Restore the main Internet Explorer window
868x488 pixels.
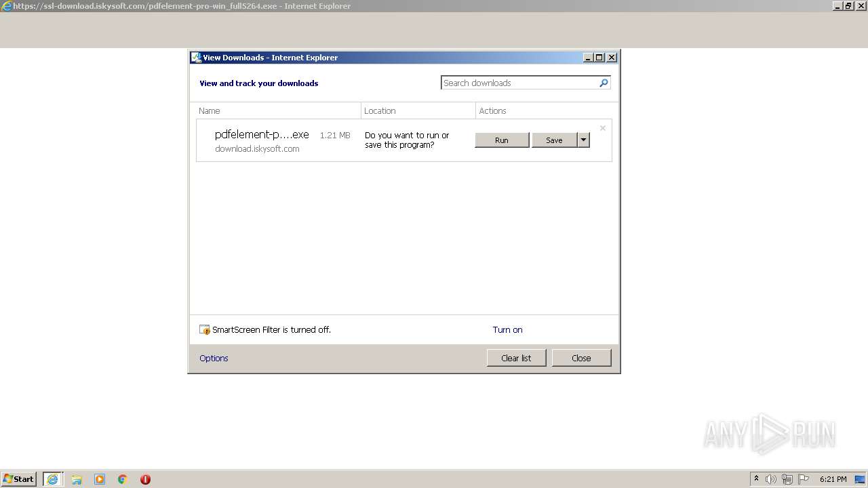tap(849, 6)
